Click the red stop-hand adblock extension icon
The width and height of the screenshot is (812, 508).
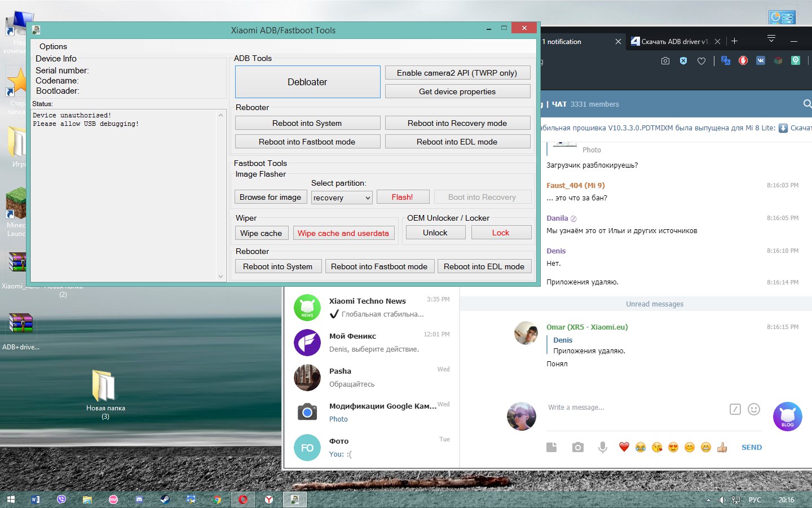pos(743,60)
